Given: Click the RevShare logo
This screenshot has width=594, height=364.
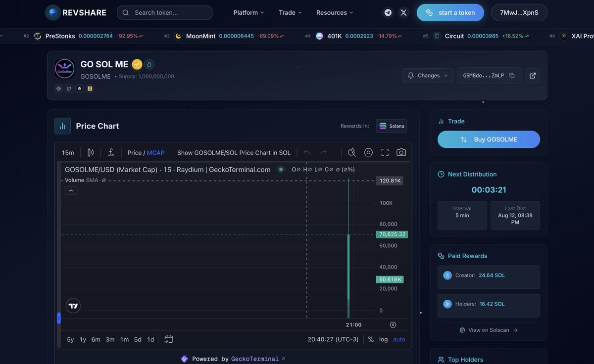Looking at the screenshot, I should [76, 12].
